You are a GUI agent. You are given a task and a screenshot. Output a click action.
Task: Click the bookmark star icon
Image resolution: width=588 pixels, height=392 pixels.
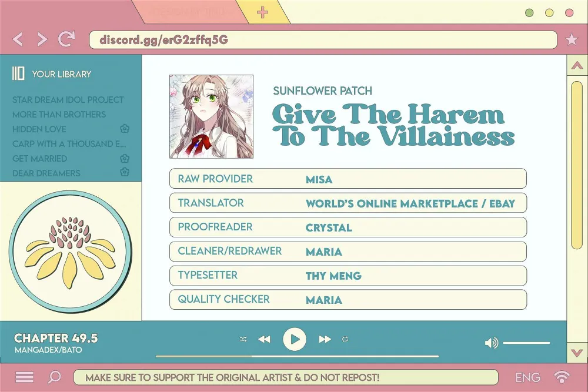[572, 39]
